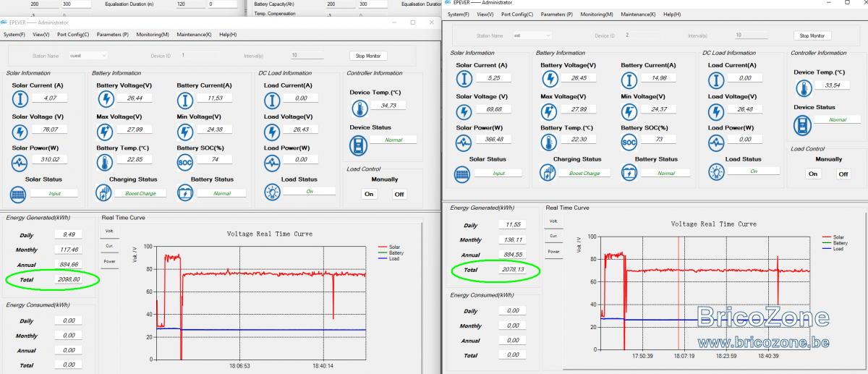Click Stop Monitor button in right window
This screenshot has width=868, height=374.
[x=812, y=35]
